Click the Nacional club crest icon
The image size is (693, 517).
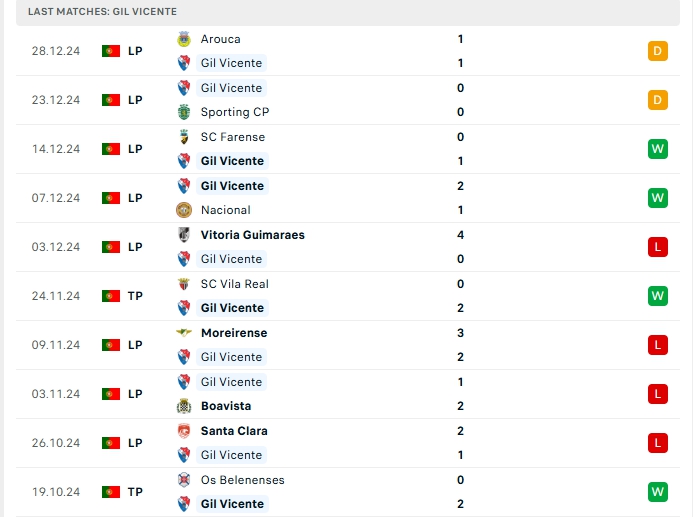click(184, 210)
